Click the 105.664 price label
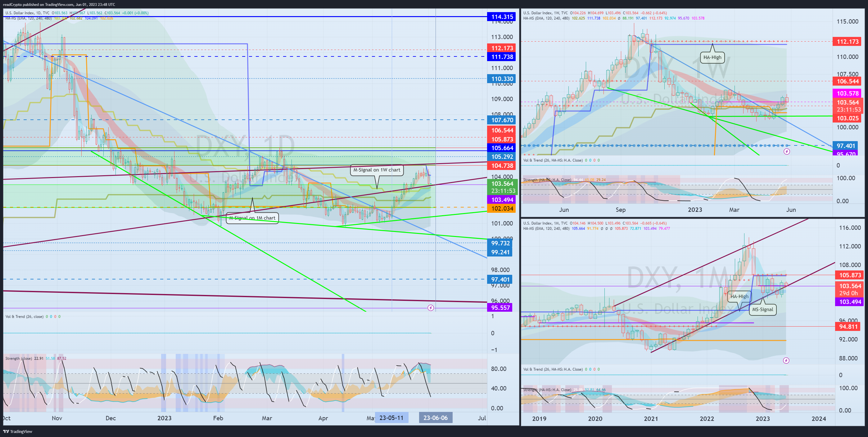 click(x=501, y=148)
